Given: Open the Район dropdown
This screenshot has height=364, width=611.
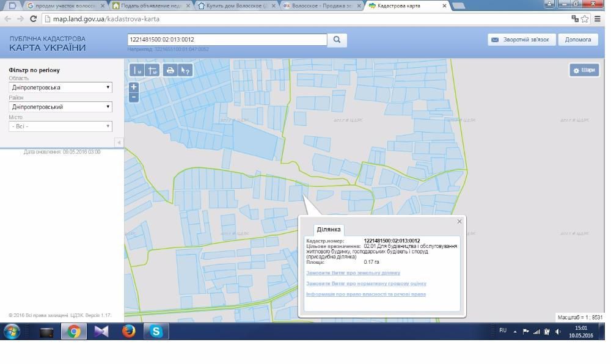Looking at the screenshot, I should coord(60,107).
